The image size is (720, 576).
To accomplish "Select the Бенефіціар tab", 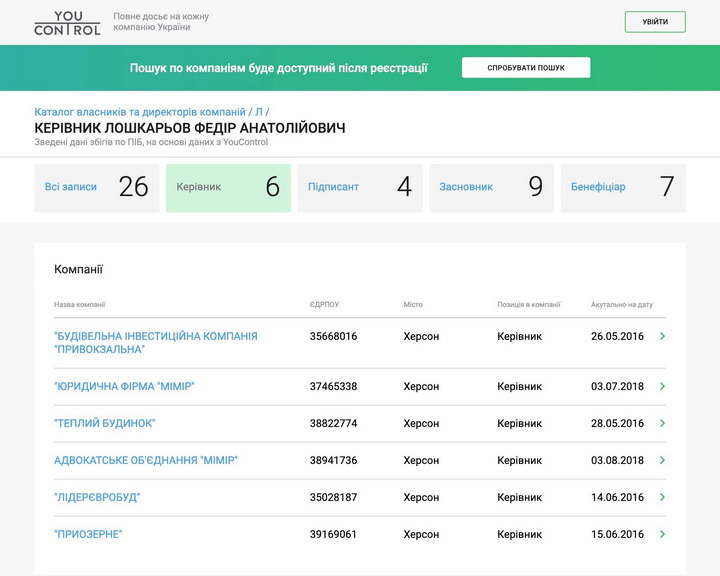I will (622, 187).
